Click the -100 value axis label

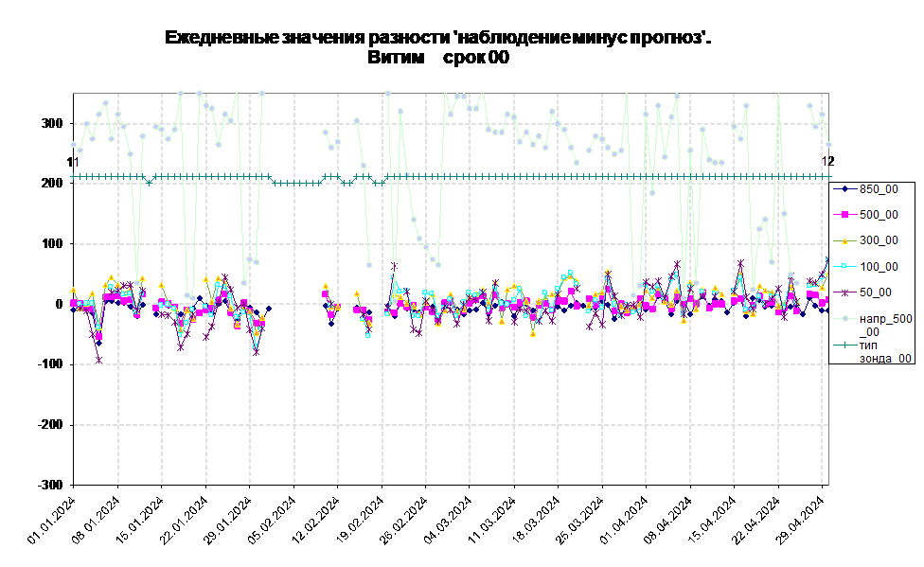50,364
